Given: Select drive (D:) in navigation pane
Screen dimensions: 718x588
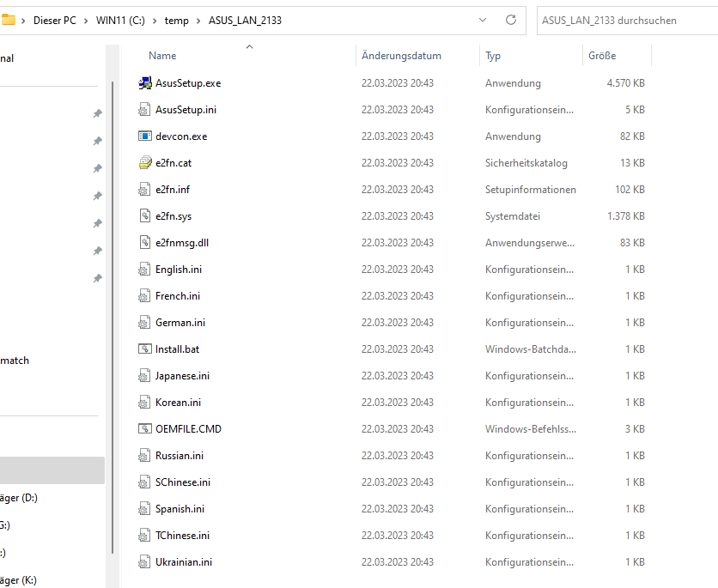Looking at the screenshot, I should [19, 497].
